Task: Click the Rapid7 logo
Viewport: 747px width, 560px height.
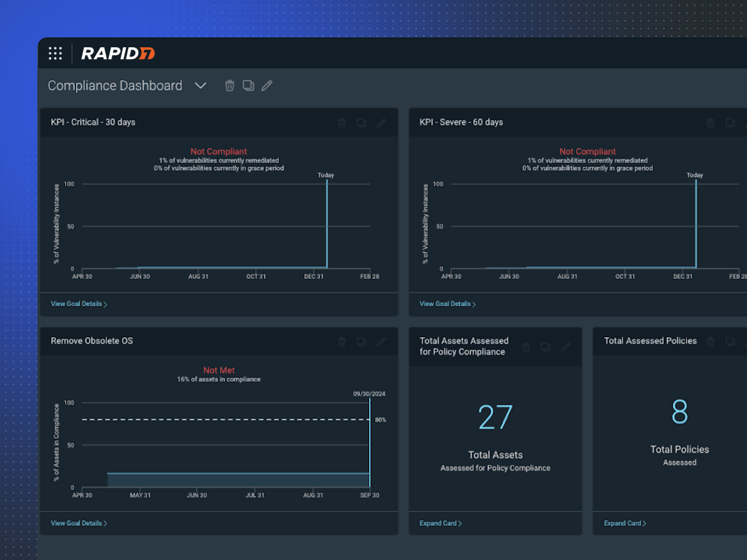Action: pos(118,54)
